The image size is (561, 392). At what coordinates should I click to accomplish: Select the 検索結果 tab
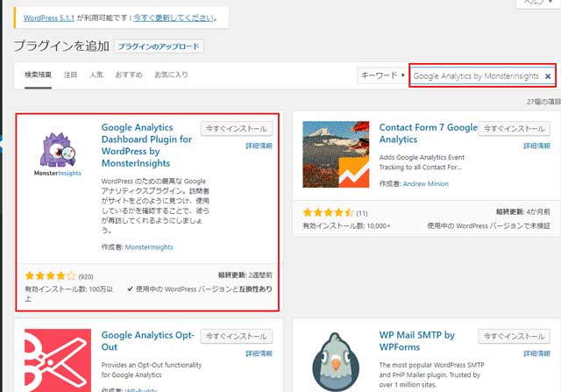click(x=38, y=75)
